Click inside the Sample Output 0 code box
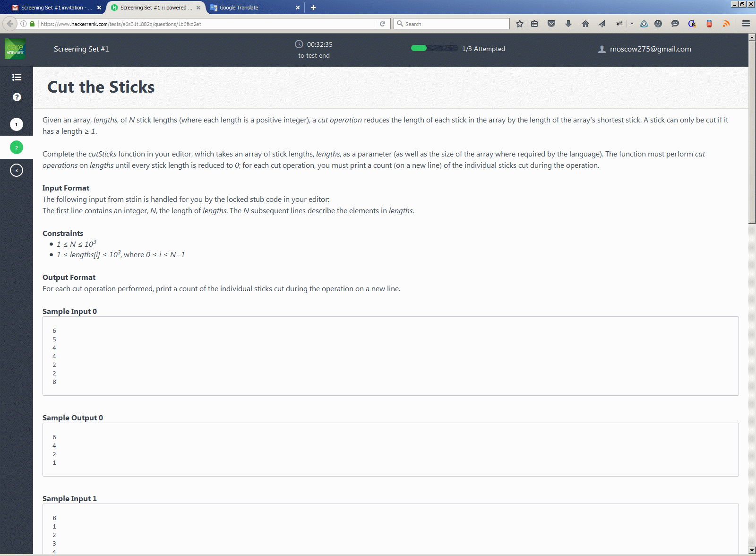Image resolution: width=756 pixels, height=556 pixels. pos(391,450)
